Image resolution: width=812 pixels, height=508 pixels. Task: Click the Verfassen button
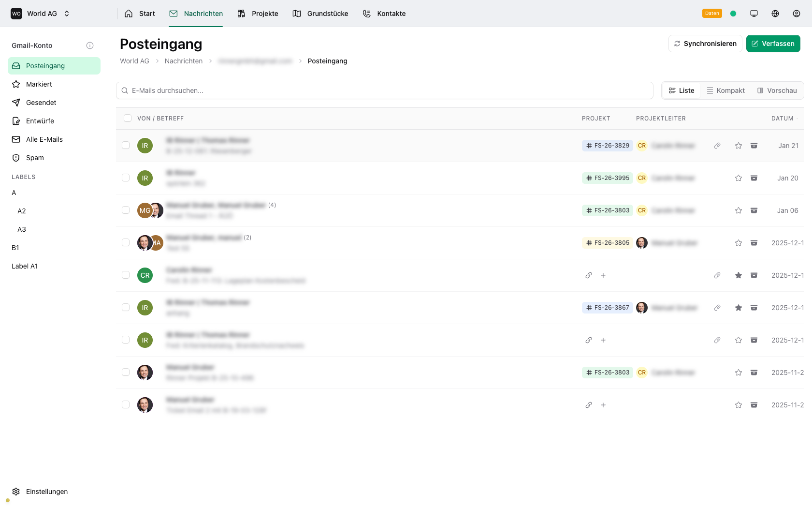click(773, 44)
